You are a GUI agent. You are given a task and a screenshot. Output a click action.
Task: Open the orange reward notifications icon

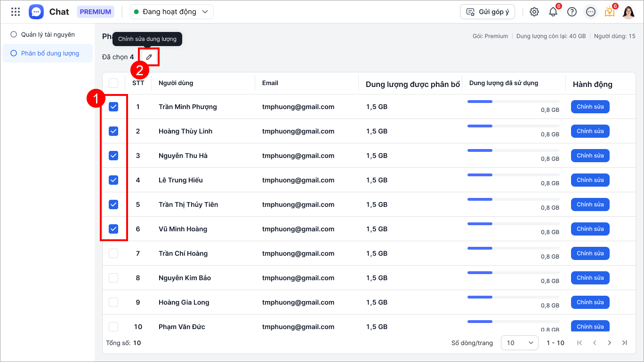coord(610,12)
